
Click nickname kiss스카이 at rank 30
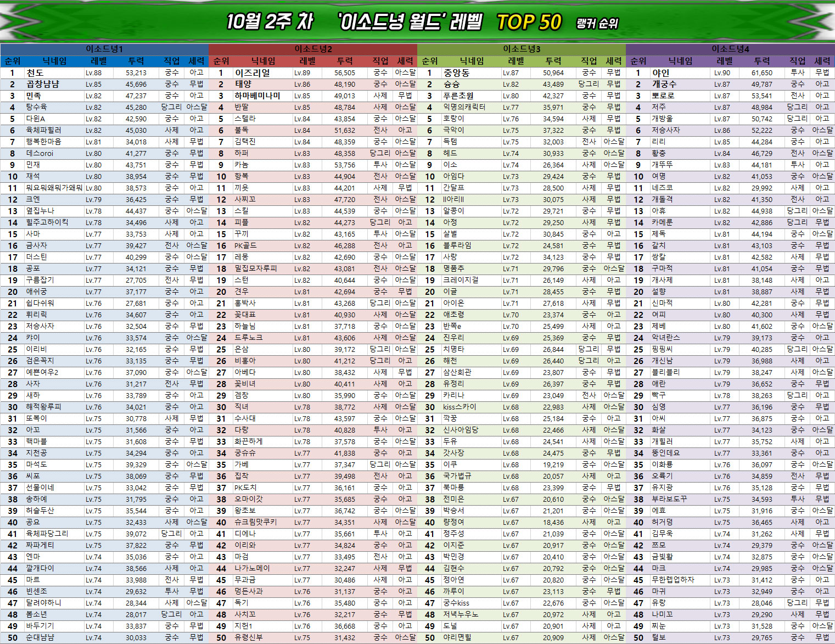point(459,407)
